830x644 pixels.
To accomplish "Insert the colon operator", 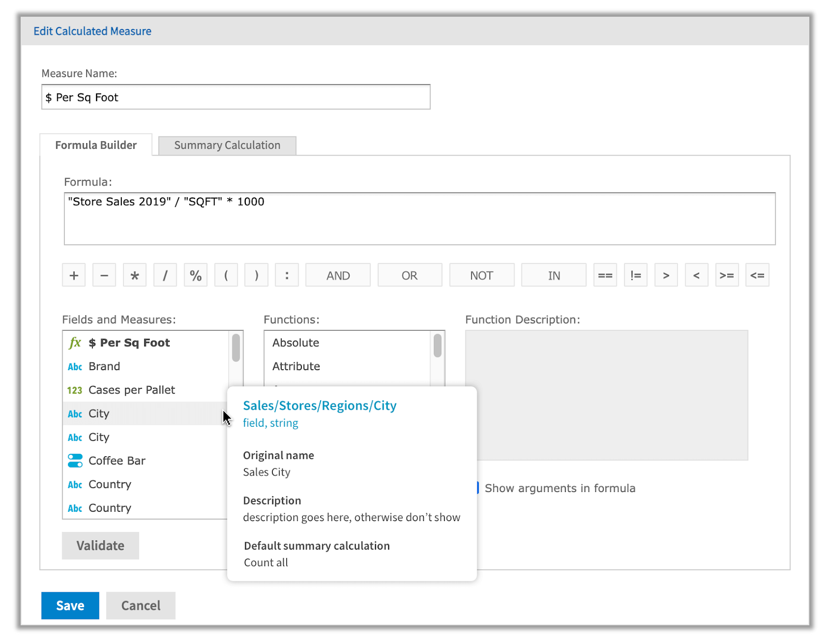I will pyautogui.click(x=287, y=275).
